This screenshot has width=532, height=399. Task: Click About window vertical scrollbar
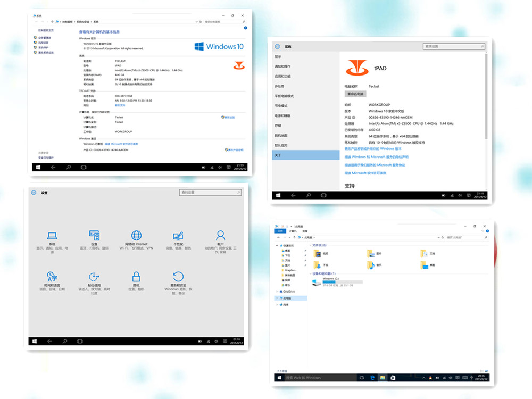[486, 96]
